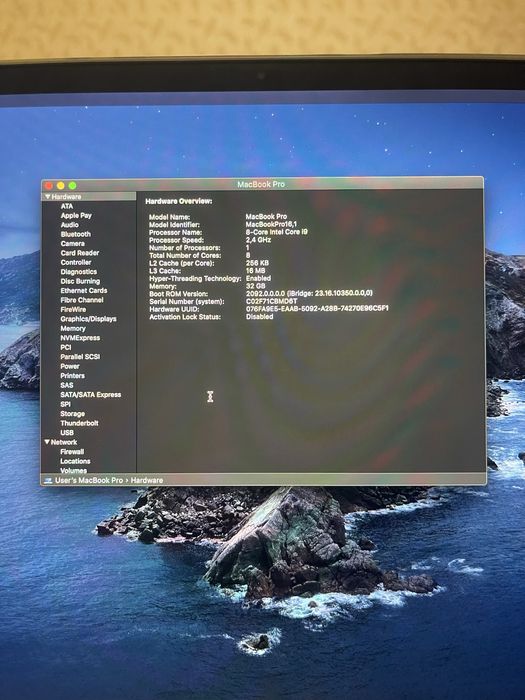525x700 pixels.
Task: Click the 32 GB memory value
Action: (x=255, y=286)
